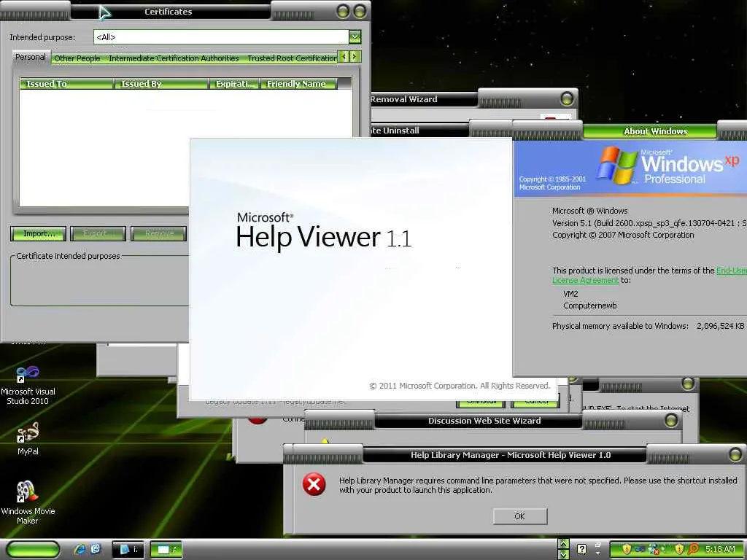Click the 5:18 AM system clock
Image resolution: width=747 pixels, height=560 pixels.
pyautogui.click(x=720, y=549)
